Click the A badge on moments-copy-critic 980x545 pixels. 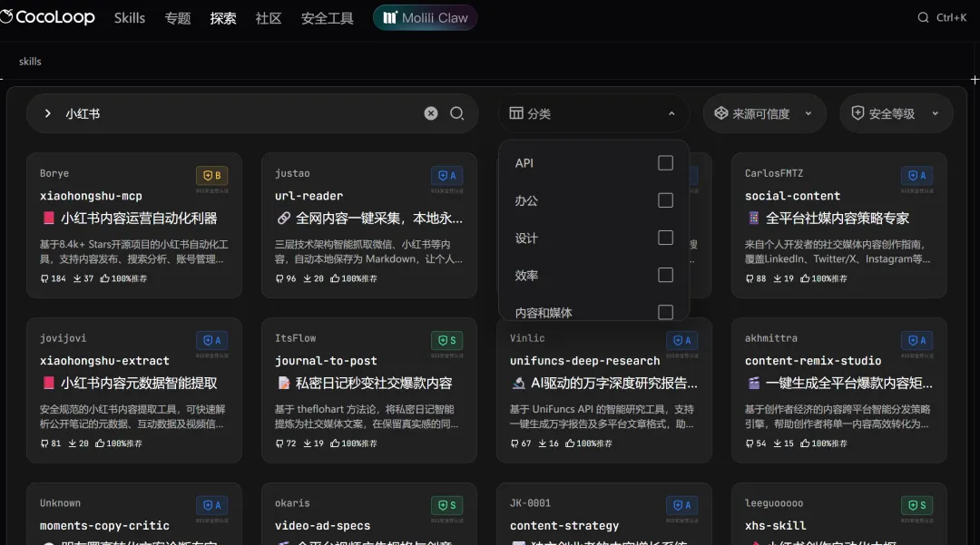pyautogui.click(x=211, y=505)
